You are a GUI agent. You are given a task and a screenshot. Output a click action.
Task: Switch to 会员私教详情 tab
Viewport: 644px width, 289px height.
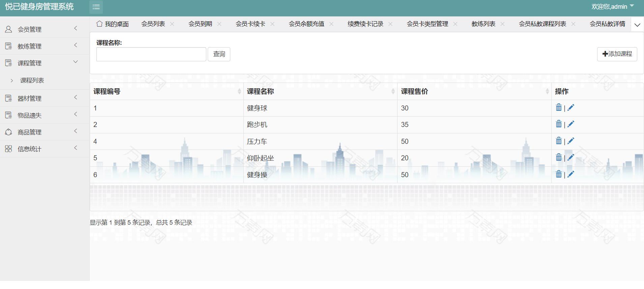(x=607, y=24)
